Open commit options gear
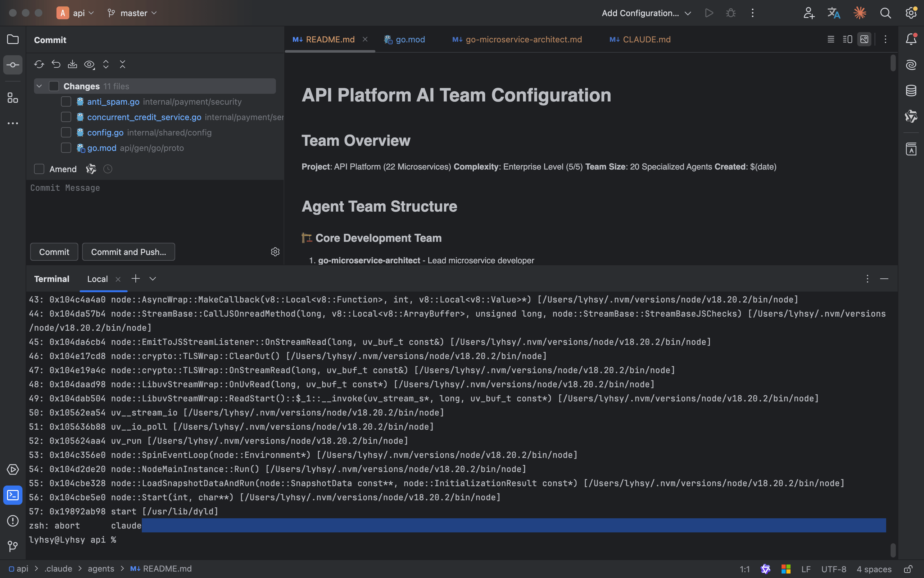The height and width of the screenshot is (578, 924). coord(275,252)
